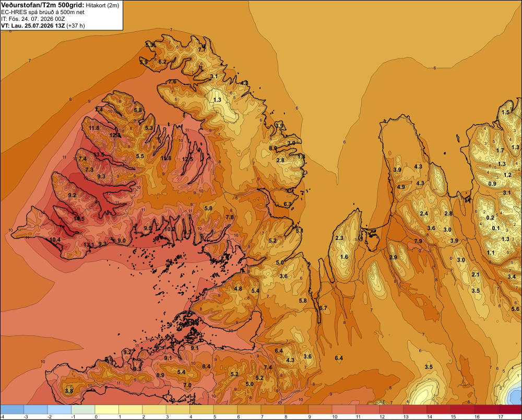The height and width of the screenshot is (420, 522).
Task: Click the legend swatch between -4 and -3
Action: 13,409
